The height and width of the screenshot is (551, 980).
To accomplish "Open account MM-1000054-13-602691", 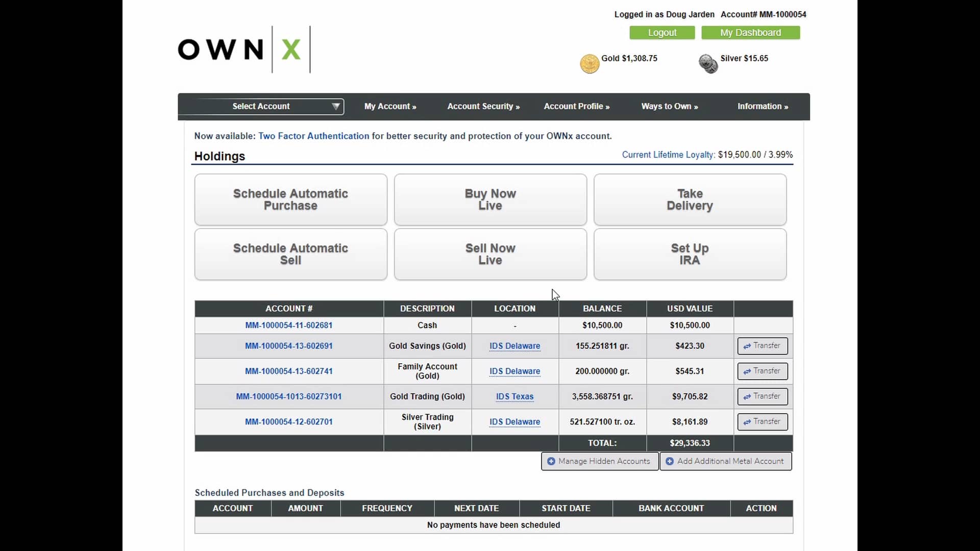I will (x=288, y=346).
